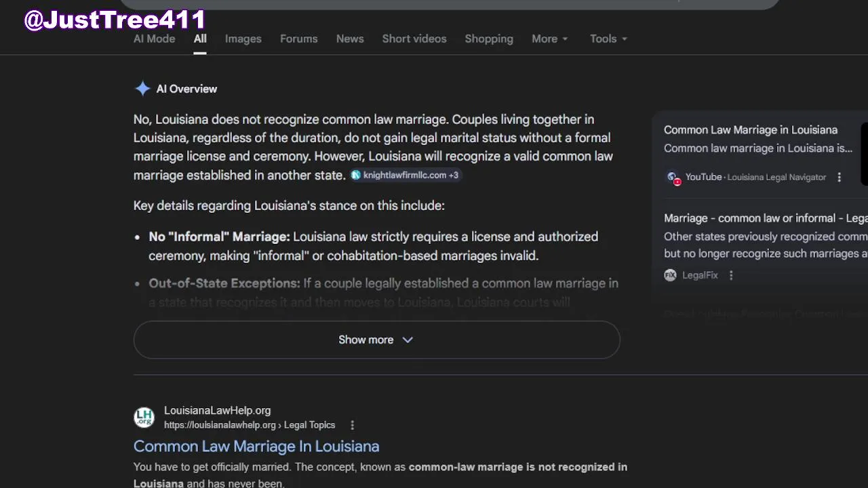The image size is (868, 488).
Task: Open the knightlawfirmllc.com source favicon
Action: click(x=355, y=176)
